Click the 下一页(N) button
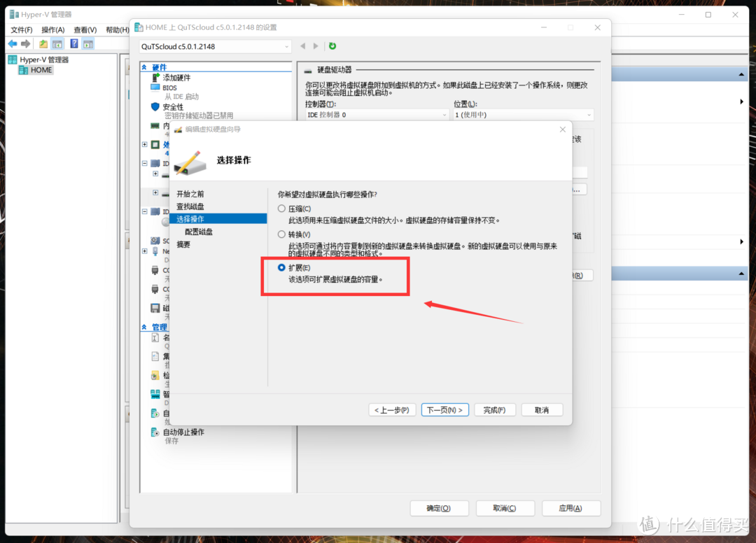The width and height of the screenshot is (756, 543). [445, 410]
